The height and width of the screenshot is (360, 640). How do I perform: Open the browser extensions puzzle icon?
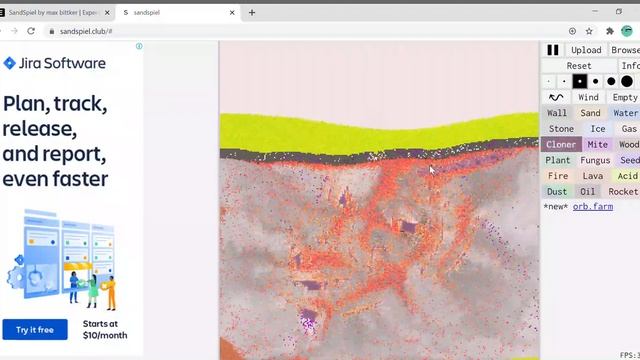[610, 31]
